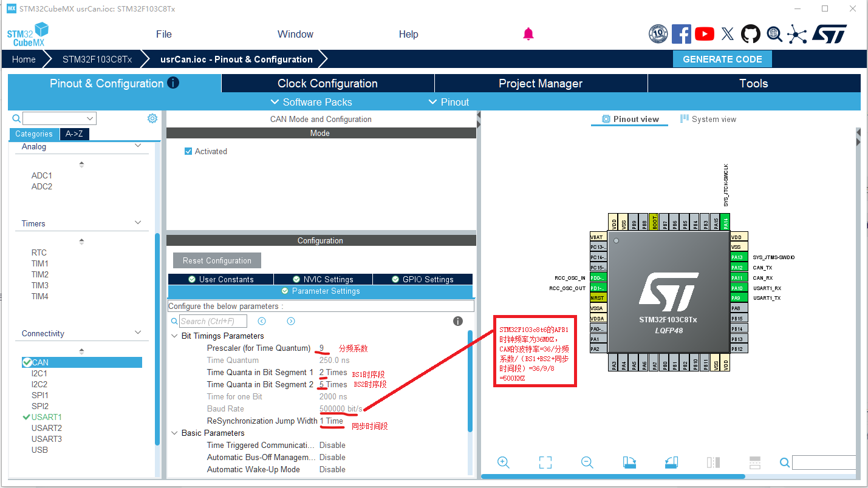Click GENERATE CODE button
The height and width of the screenshot is (488, 868).
coord(722,59)
